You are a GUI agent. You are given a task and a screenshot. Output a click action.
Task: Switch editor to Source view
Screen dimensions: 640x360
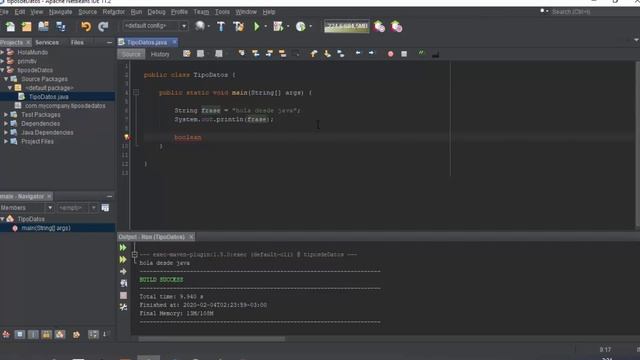(x=131, y=54)
